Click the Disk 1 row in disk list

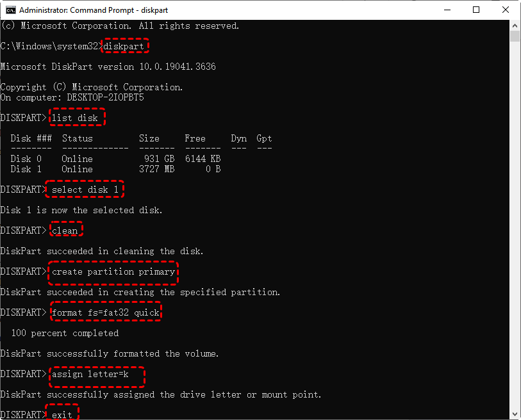point(115,169)
